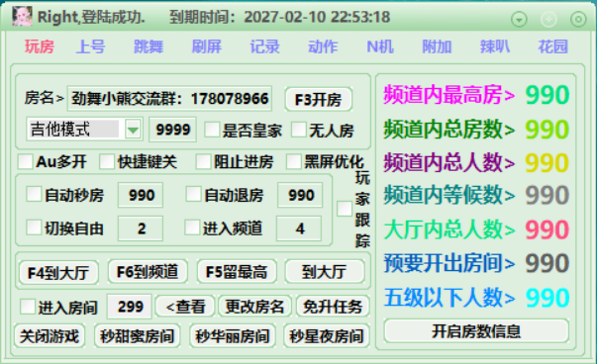
Task: Click the F4到大厅 button
Action: tap(58, 272)
